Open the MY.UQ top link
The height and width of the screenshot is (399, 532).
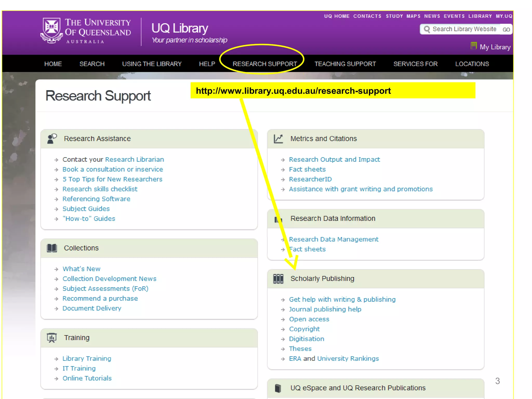[x=504, y=16]
